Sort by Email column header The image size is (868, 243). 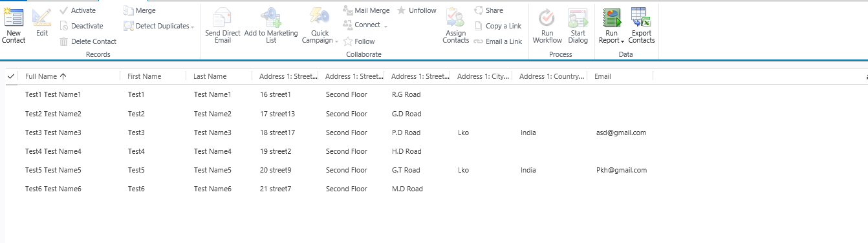click(603, 76)
